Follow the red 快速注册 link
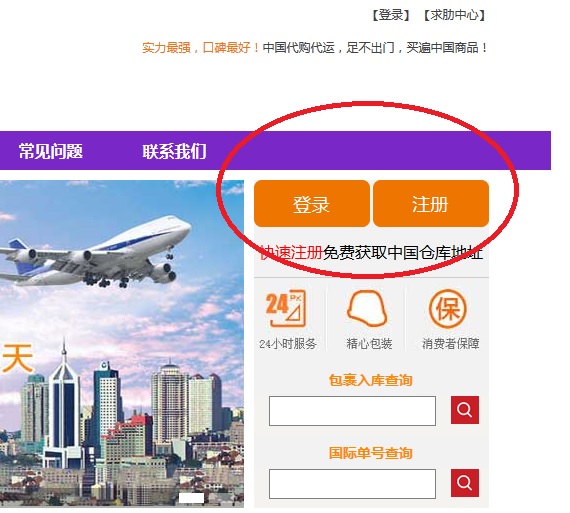 292,252
